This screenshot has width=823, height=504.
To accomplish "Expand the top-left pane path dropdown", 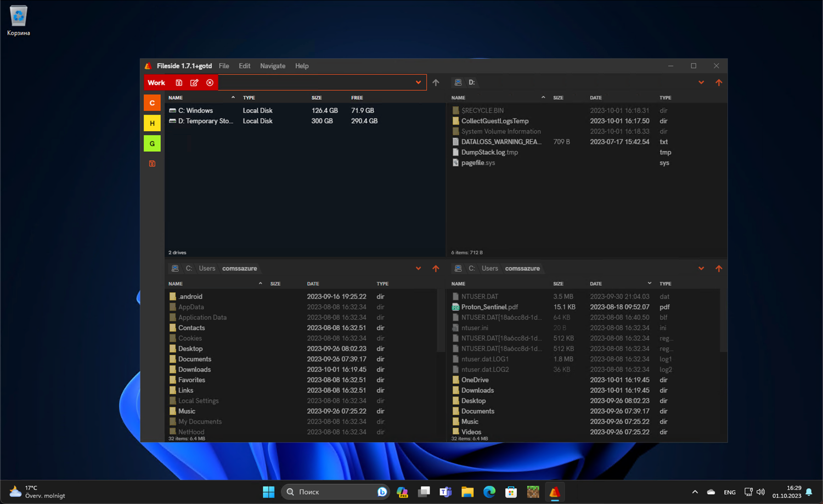I will (418, 83).
